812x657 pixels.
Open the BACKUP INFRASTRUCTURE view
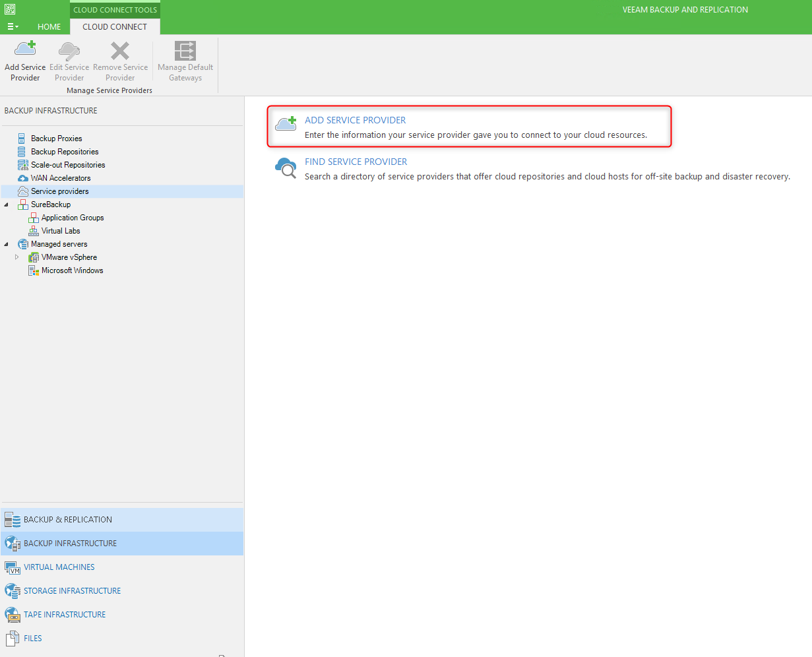122,544
